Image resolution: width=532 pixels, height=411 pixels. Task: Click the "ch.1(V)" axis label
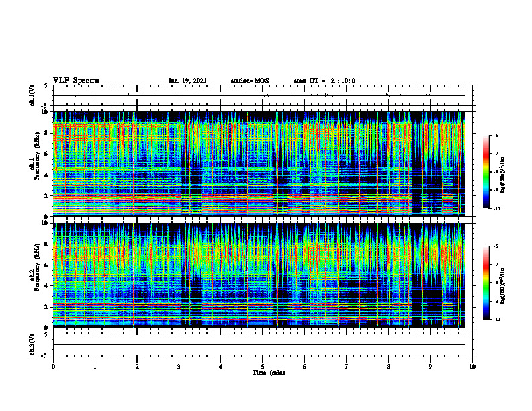[32, 95]
